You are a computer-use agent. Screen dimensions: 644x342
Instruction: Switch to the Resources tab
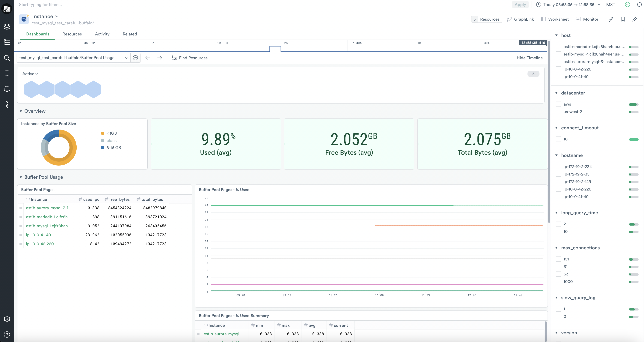pos(72,34)
